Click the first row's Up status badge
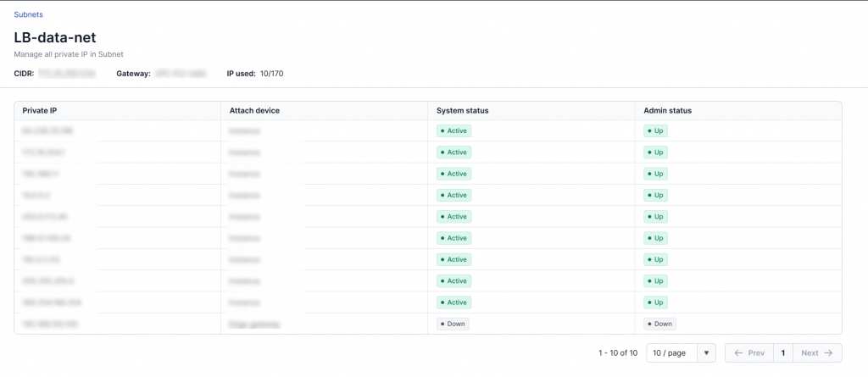 [655, 130]
